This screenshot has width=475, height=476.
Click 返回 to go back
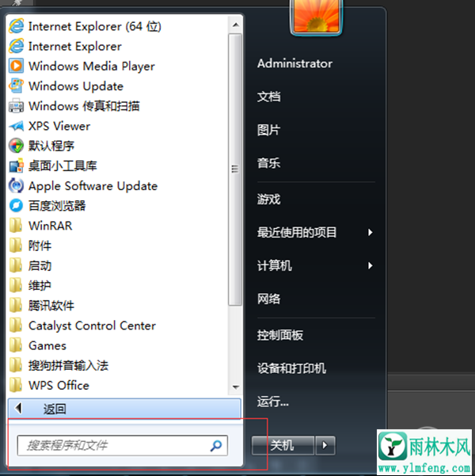point(124,409)
